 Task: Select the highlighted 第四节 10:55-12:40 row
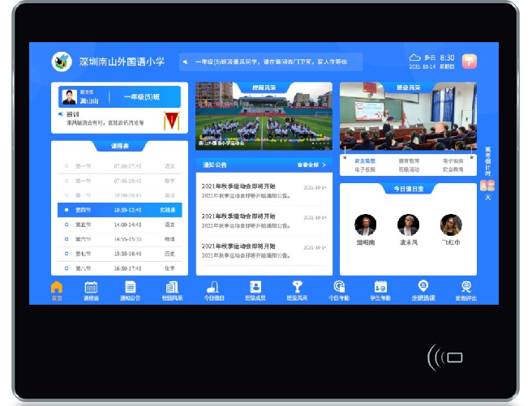click(x=120, y=210)
